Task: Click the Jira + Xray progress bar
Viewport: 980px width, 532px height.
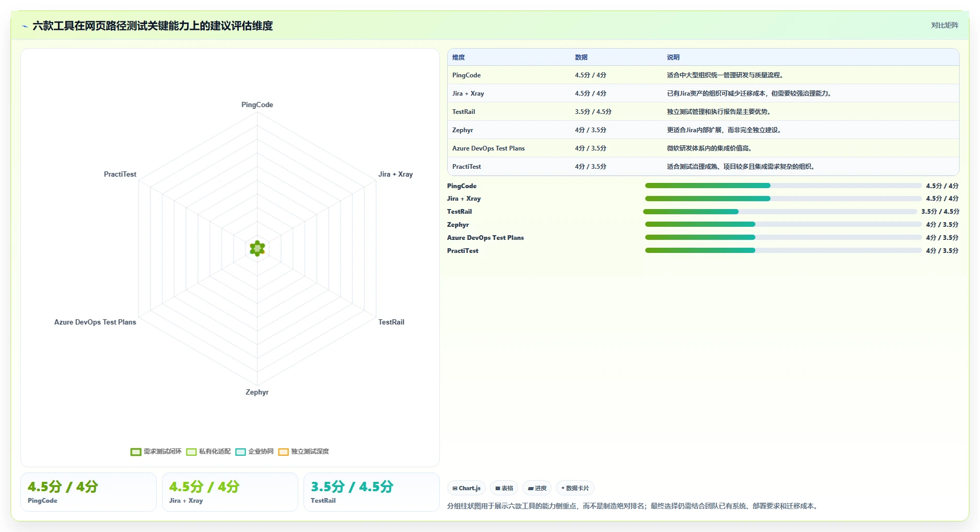Action: point(783,199)
